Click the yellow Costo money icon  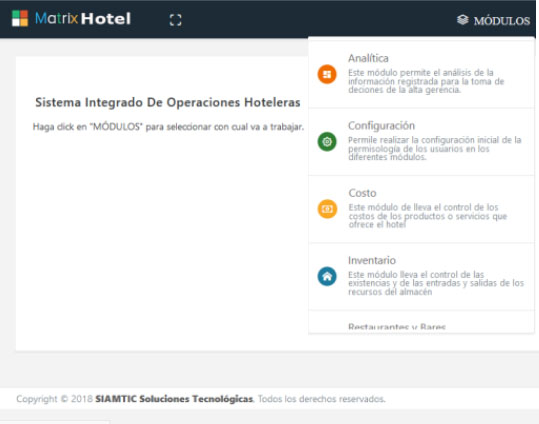coord(327,209)
